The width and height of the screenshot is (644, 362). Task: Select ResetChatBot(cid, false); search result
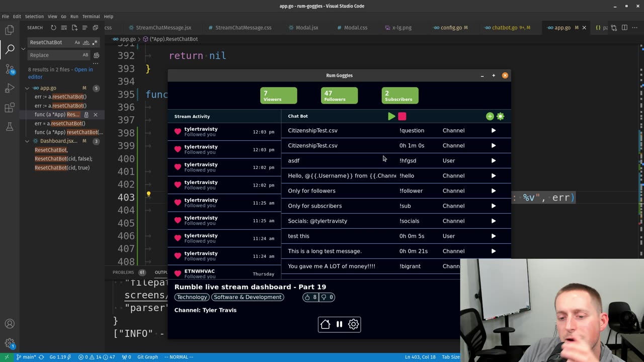tap(63, 158)
